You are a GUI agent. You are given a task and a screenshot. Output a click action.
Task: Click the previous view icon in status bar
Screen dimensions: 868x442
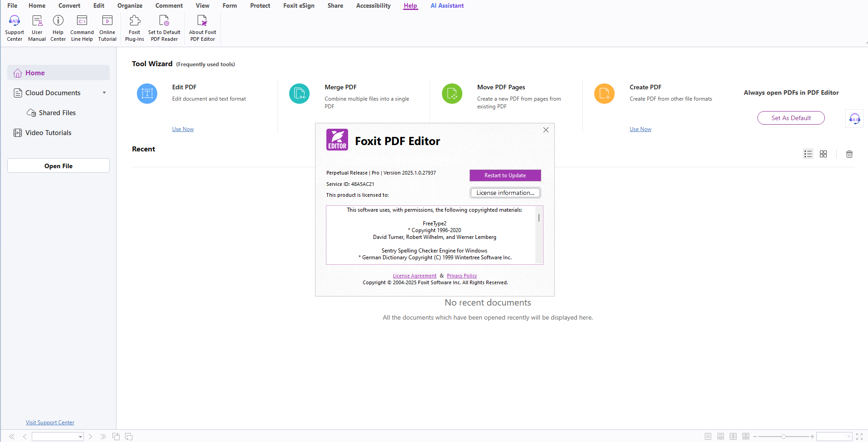116,437
